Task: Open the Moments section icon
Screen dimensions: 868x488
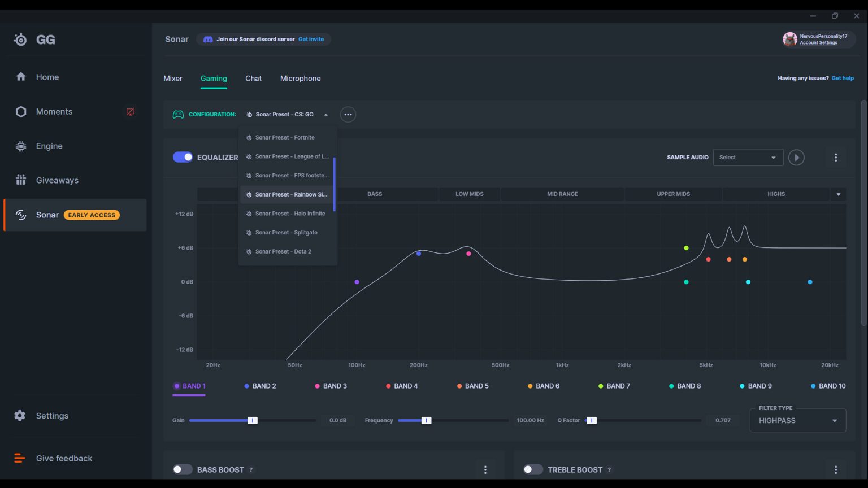Action: coord(21,112)
